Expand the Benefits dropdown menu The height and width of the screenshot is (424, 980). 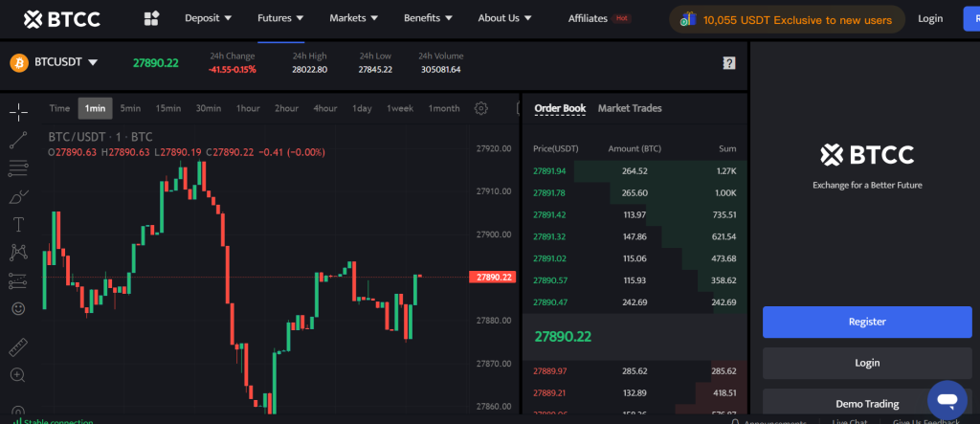[x=428, y=18]
